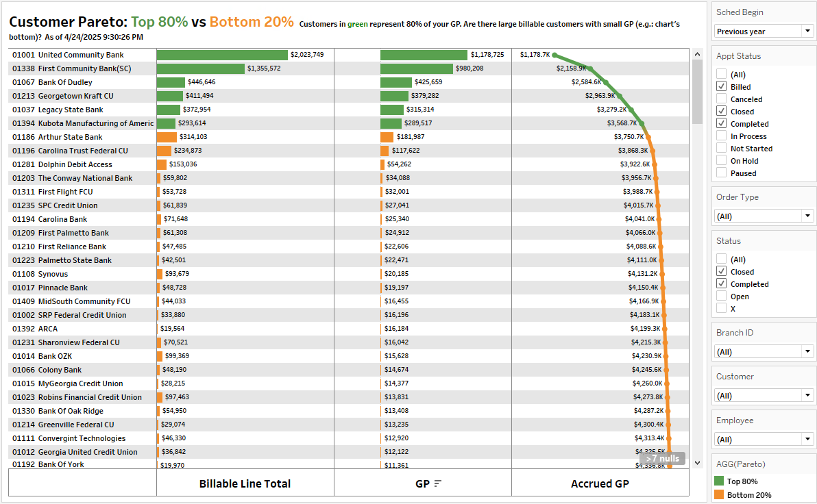Expand the Order Type filter dropdown
Image resolution: width=817 pixels, height=504 pixels.
(764, 216)
